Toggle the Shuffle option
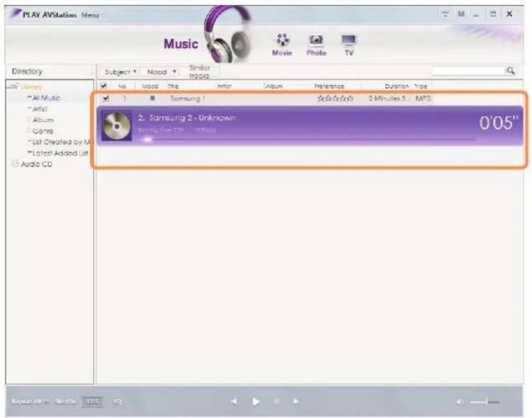Screen dimensions: 532x418 pos(65,402)
